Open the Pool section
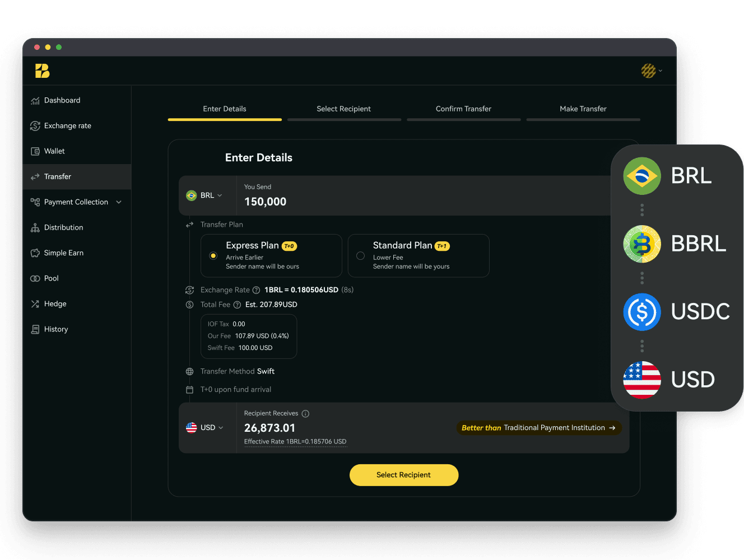Image resolution: width=744 pixels, height=560 pixels. (50, 278)
